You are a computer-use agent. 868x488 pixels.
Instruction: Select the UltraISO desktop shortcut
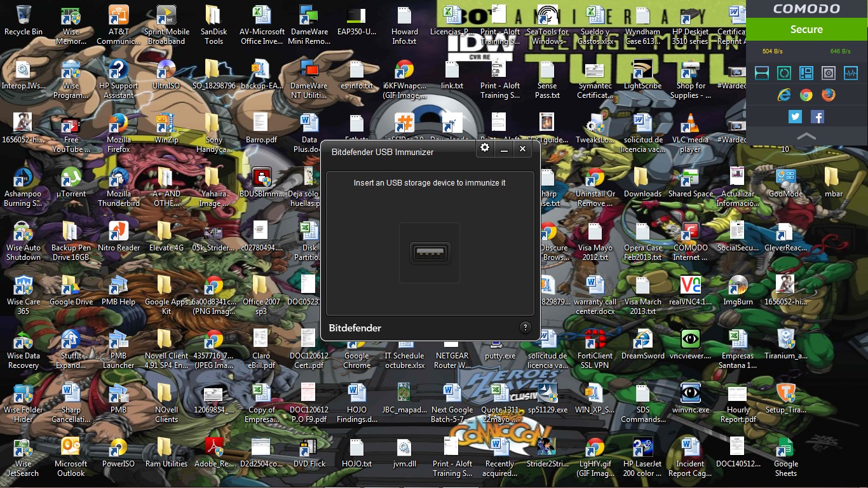pos(166,74)
